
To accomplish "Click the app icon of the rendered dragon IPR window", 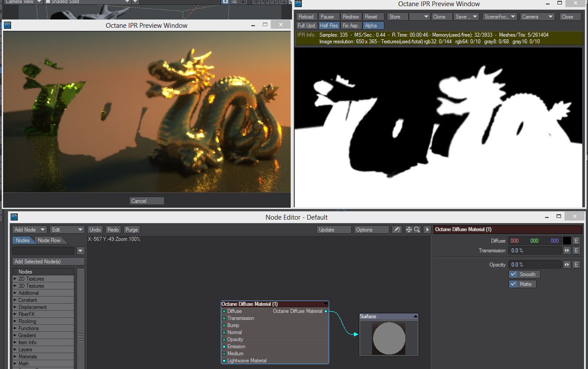I will pyautogui.click(x=8, y=25).
